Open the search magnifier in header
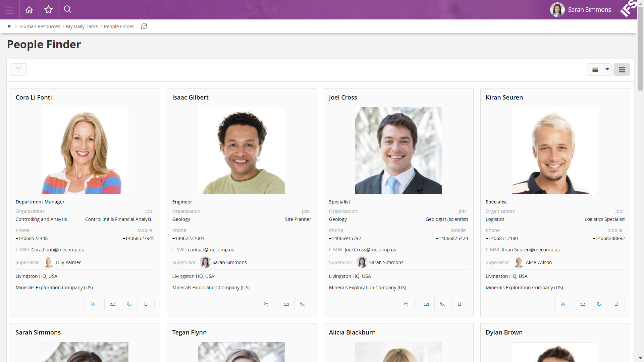The width and height of the screenshot is (644, 362). click(x=67, y=9)
